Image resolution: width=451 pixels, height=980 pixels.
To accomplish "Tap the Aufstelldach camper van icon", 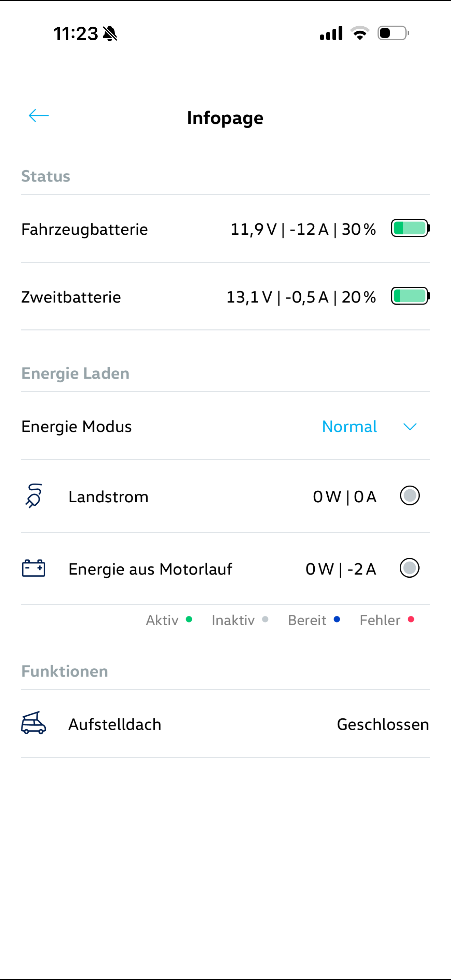I will click(33, 723).
